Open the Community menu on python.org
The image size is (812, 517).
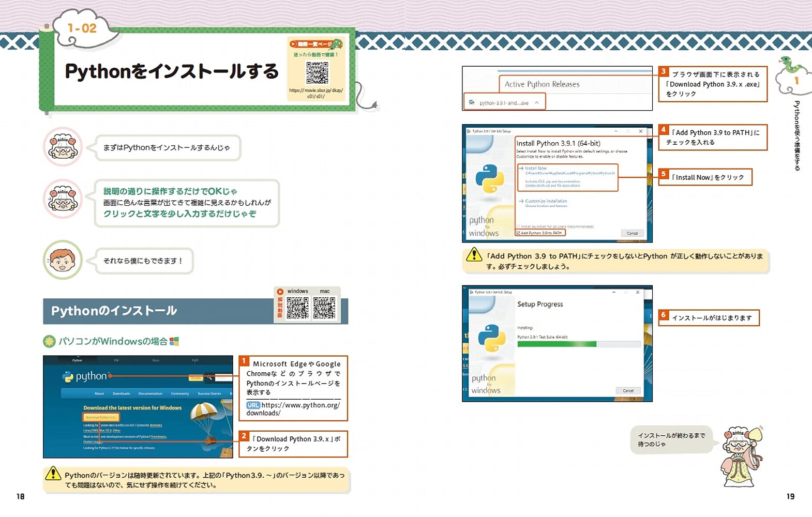[180, 393]
